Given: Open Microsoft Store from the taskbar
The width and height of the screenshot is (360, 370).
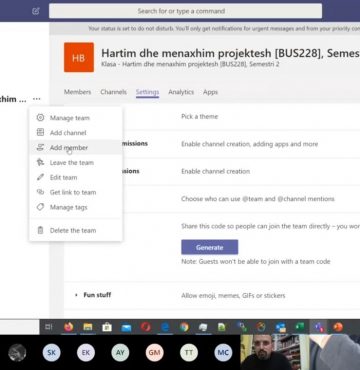Looking at the screenshot, I should coord(107,327).
